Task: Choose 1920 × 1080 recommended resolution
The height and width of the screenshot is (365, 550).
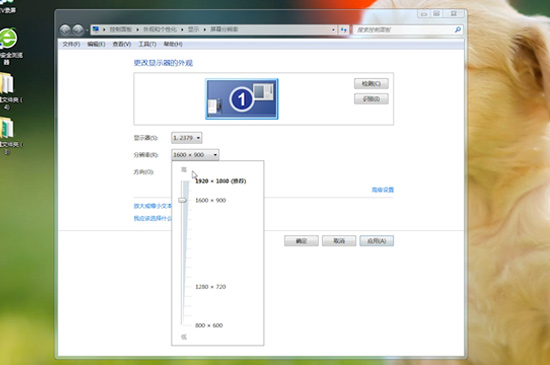Action: click(x=221, y=181)
